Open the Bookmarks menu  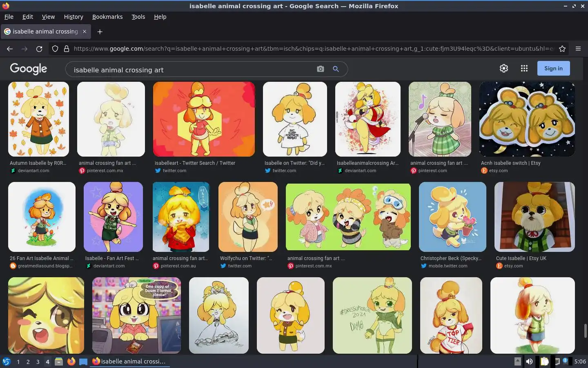point(107,17)
